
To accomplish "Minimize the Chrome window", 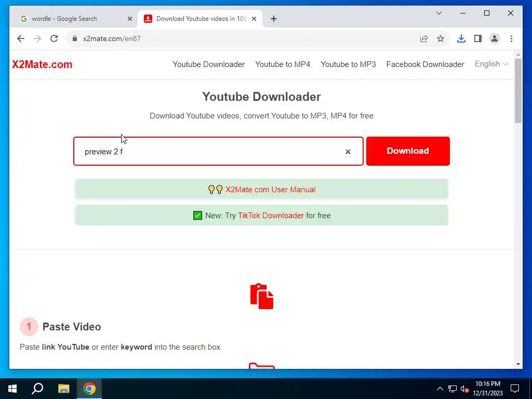I will [463, 13].
